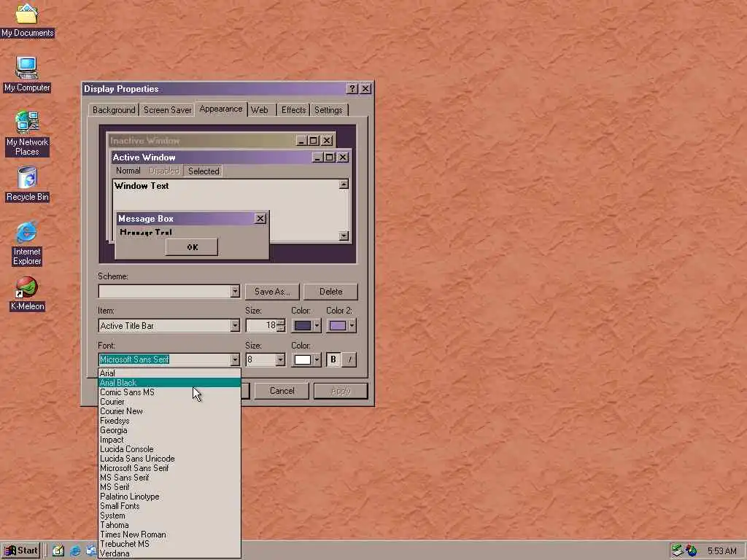
Task: Choose Verdana font from list
Action: tap(169, 553)
